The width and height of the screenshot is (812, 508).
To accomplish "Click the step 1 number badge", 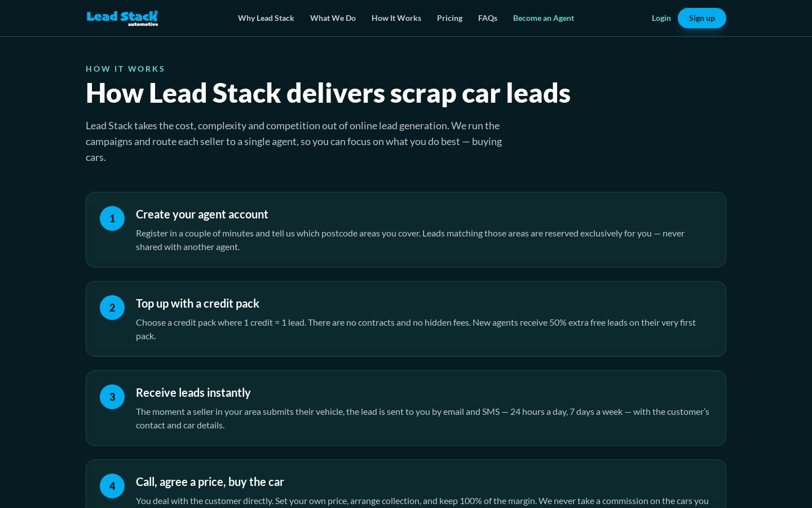I will click(112, 218).
